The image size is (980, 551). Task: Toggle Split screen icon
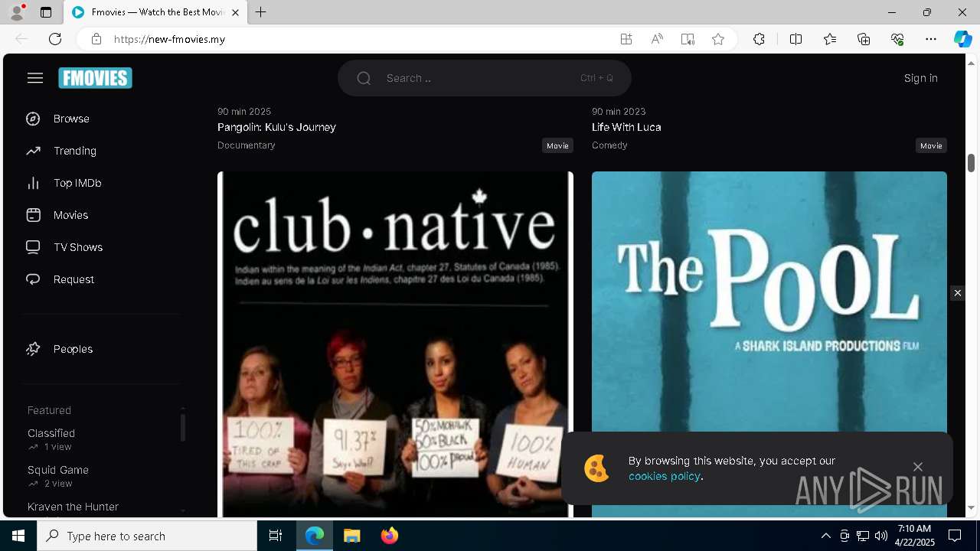pyautogui.click(x=795, y=39)
